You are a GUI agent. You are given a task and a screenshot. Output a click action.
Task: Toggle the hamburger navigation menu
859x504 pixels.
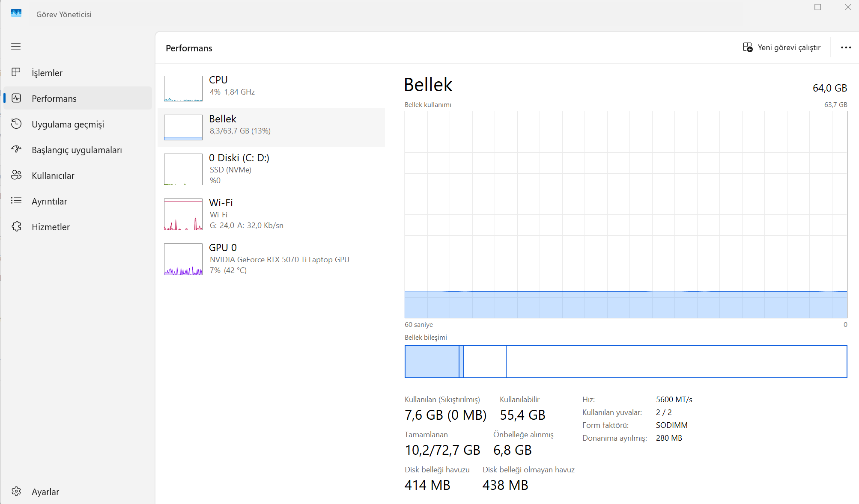[x=16, y=46]
